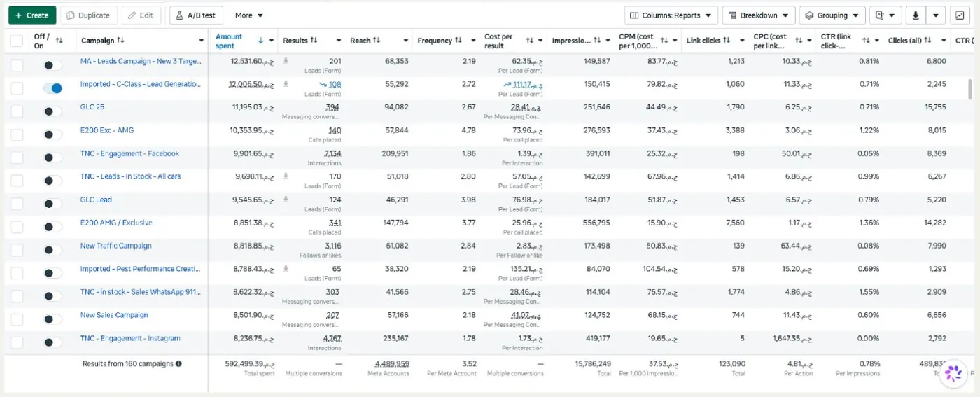This screenshot has width=980, height=397.
Task: Open the GLC 25 campaign link
Action: pos(92,107)
